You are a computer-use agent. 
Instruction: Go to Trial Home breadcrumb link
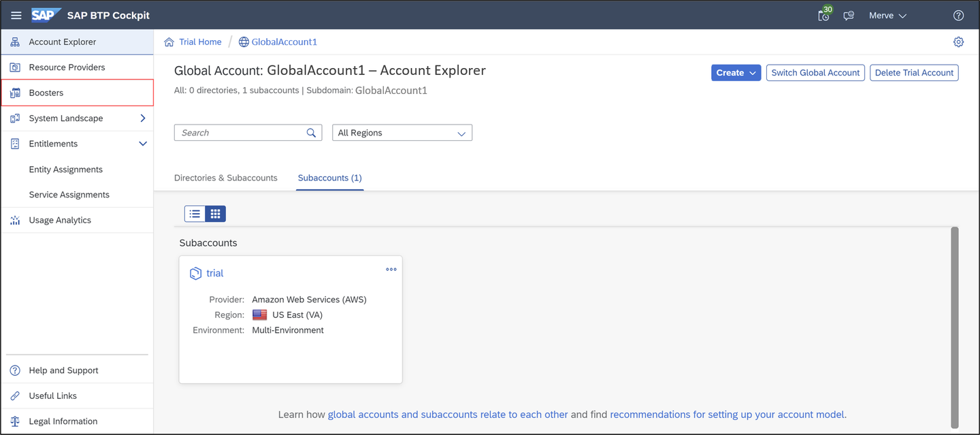point(200,42)
